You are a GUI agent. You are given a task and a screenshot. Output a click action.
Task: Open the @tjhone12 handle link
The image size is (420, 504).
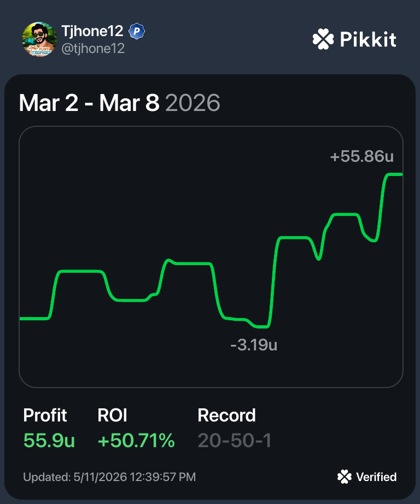click(92, 49)
